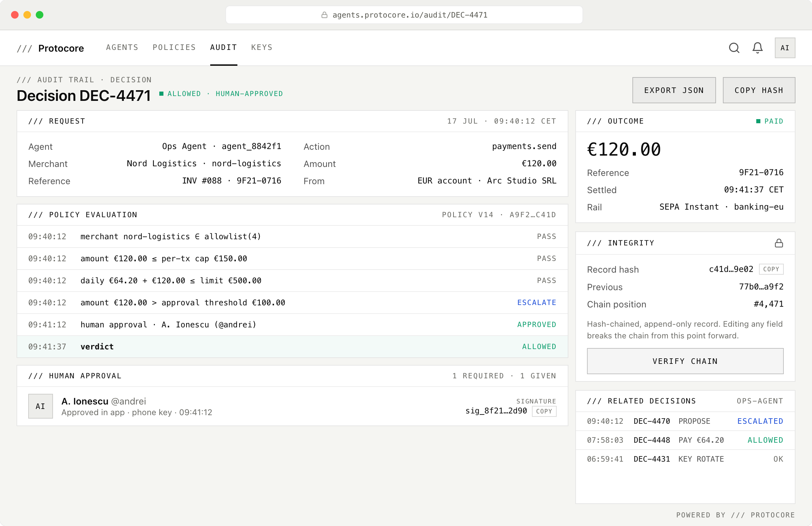Click the 1 REQUIRED · 1 GIVEN label
This screenshot has width=812, height=526.
pos(504,376)
